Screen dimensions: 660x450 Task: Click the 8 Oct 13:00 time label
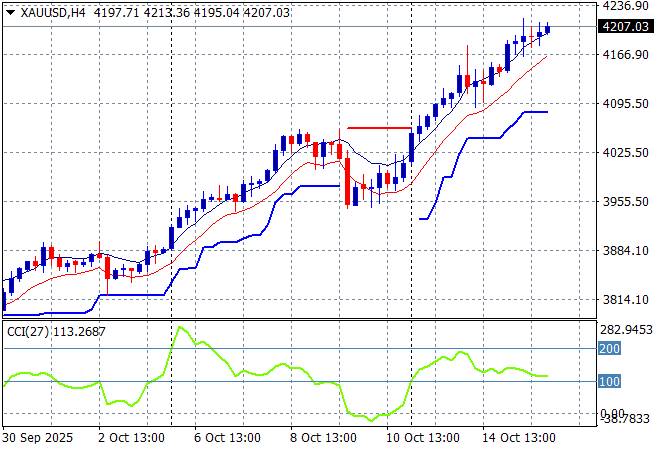(x=322, y=437)
